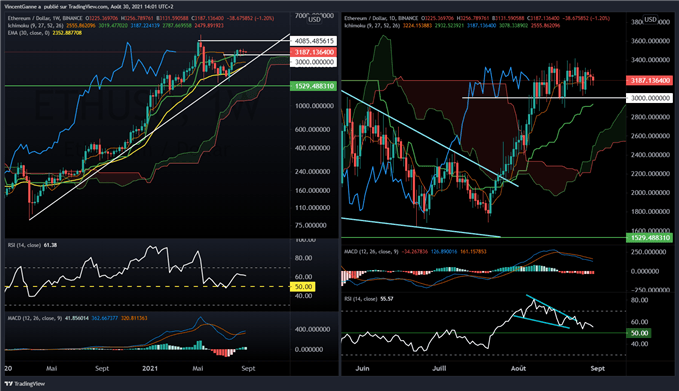The image size is (679, 391).
Task: Click the 'Juill' label on daily time axis
Action: [x=439, y=368]
